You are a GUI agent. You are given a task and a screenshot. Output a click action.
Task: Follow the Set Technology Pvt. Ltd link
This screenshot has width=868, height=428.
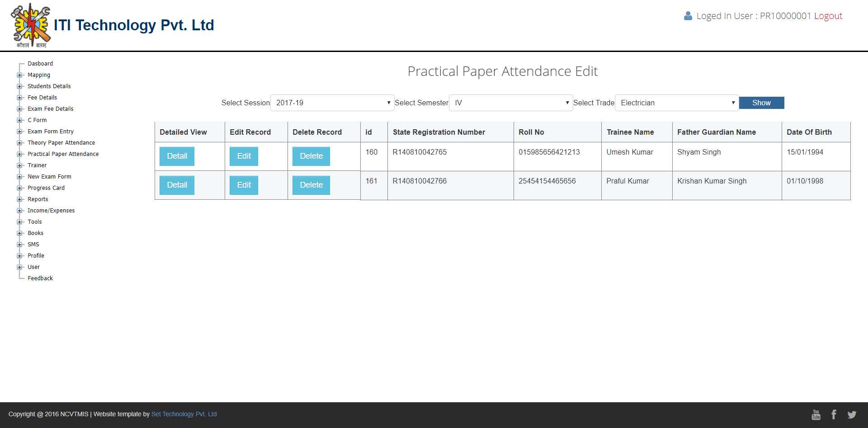click(x=184, y=414)
